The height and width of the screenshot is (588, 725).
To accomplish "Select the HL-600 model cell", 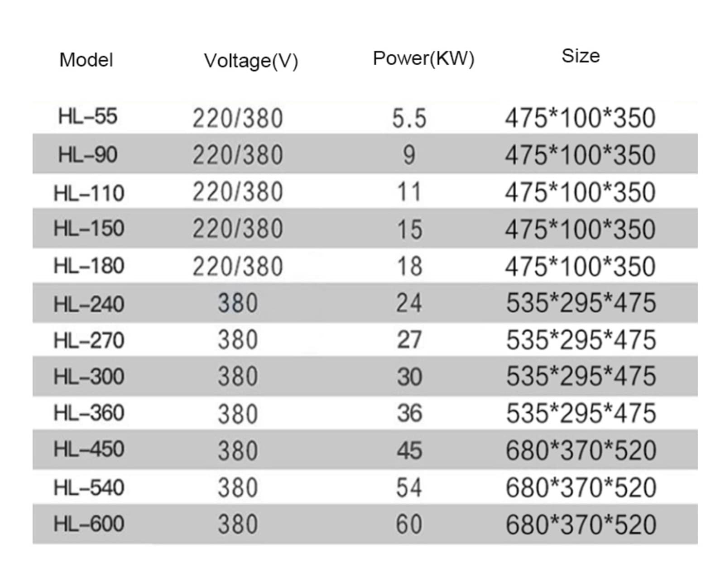I will (89, 524).
